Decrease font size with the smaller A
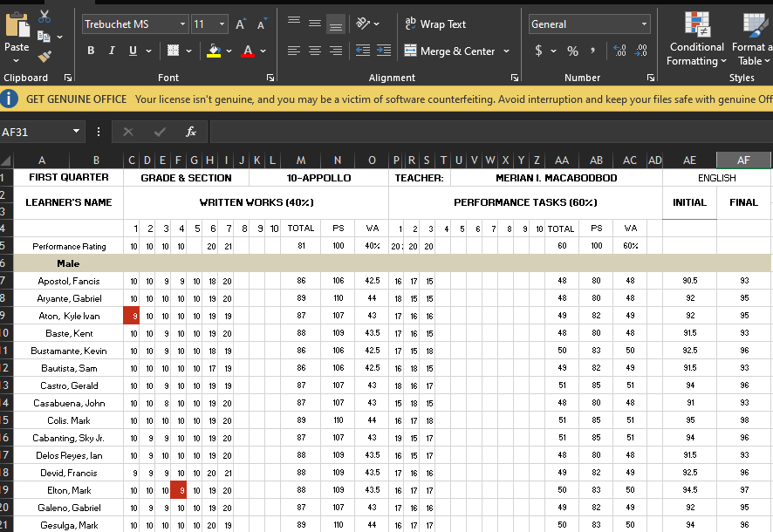The image size is (773, 532). [261, 24]
